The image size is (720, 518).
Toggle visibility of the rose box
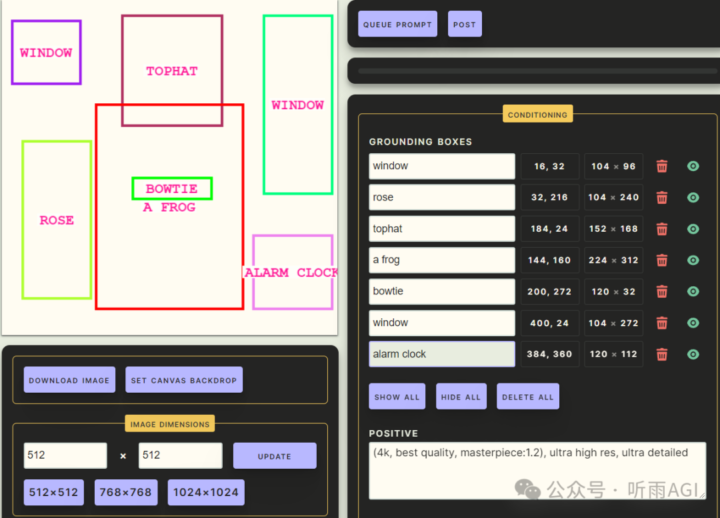pyautogui.click(x=693, y=198)
